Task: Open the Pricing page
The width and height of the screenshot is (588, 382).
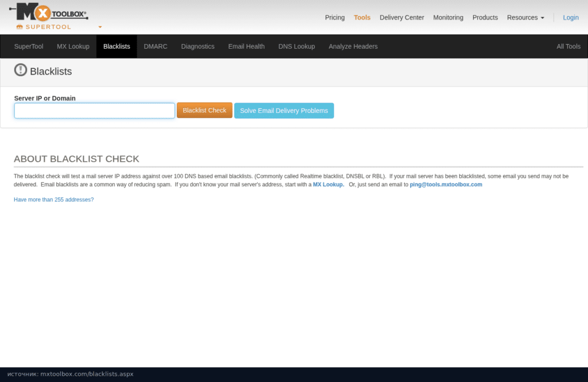Action: tap(335, 18)
